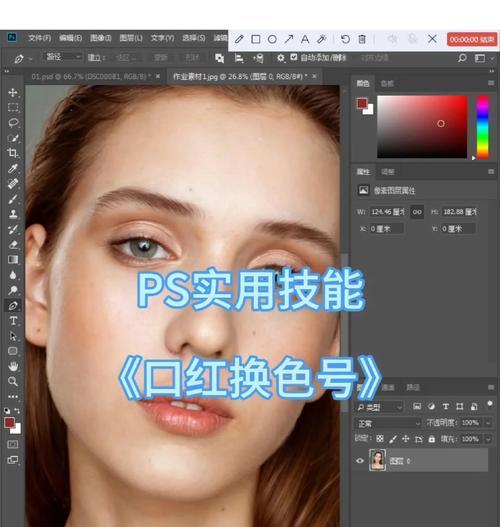Viewport: 500px width, 527px height.
Task: Open the 图像(I) menu
Action: 101,38
